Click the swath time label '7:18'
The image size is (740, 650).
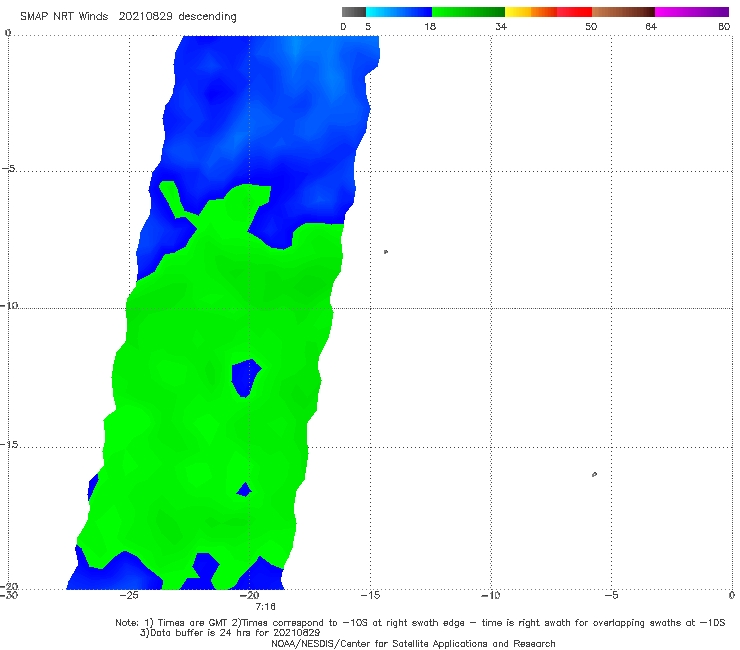coord(265,607)
